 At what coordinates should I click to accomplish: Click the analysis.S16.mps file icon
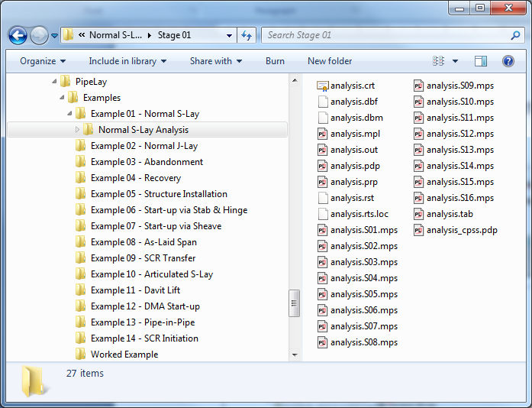(x=418, y=198)
